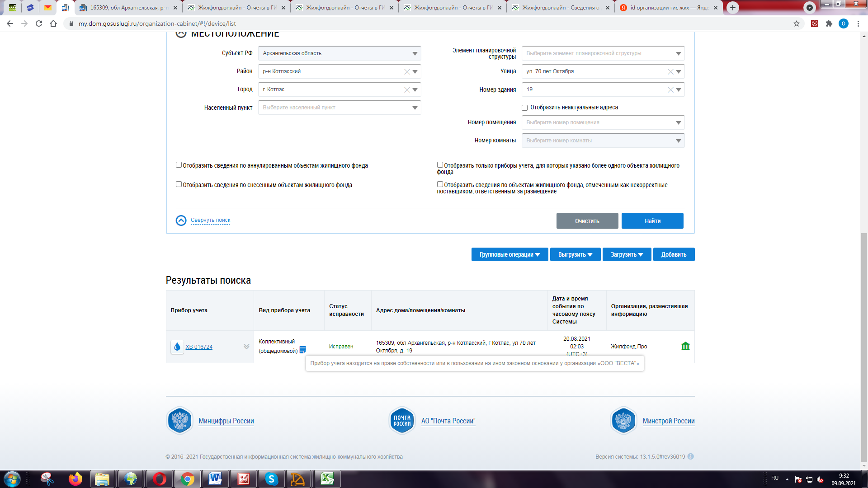Clear the Район field with X icon
This screenshot has width=868, height=488.
click(407, 71)
